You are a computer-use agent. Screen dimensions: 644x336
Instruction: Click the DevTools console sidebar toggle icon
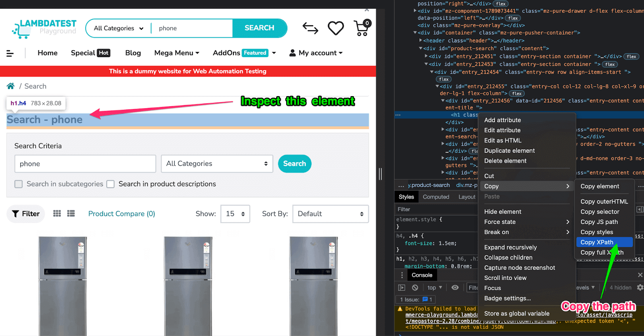(402, 288)
